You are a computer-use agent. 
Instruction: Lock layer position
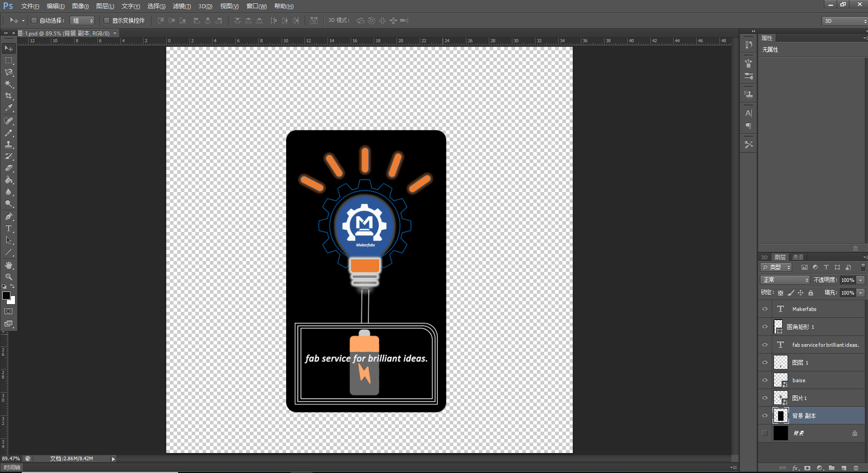pyautogui.click(x=800, y=293)
